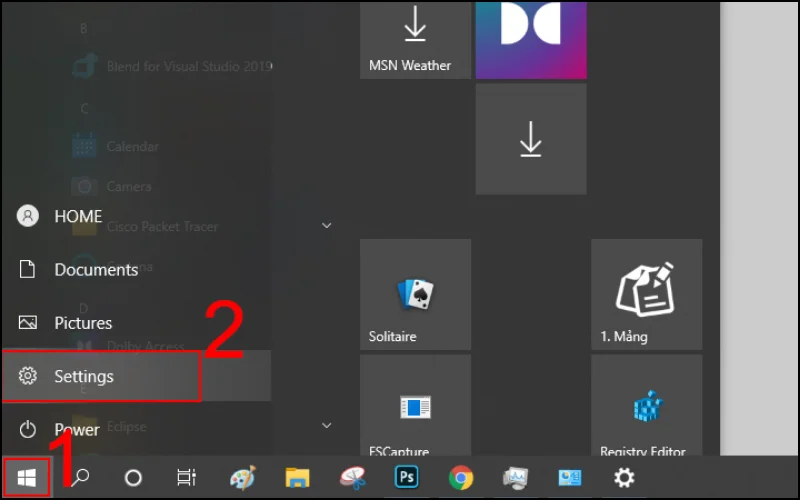Open Settings gear on taskbar
The image size is (800, 500).
coord(624,478)
